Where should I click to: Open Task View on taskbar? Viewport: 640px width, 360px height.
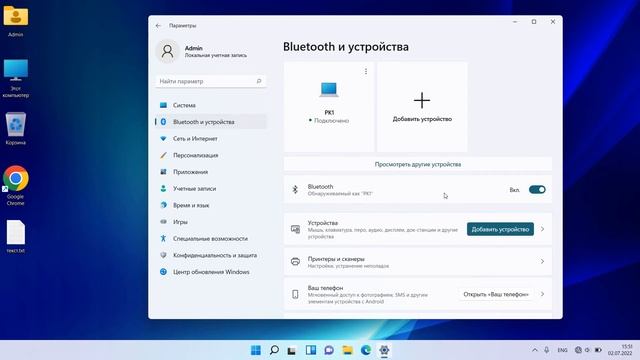[291, 350]
